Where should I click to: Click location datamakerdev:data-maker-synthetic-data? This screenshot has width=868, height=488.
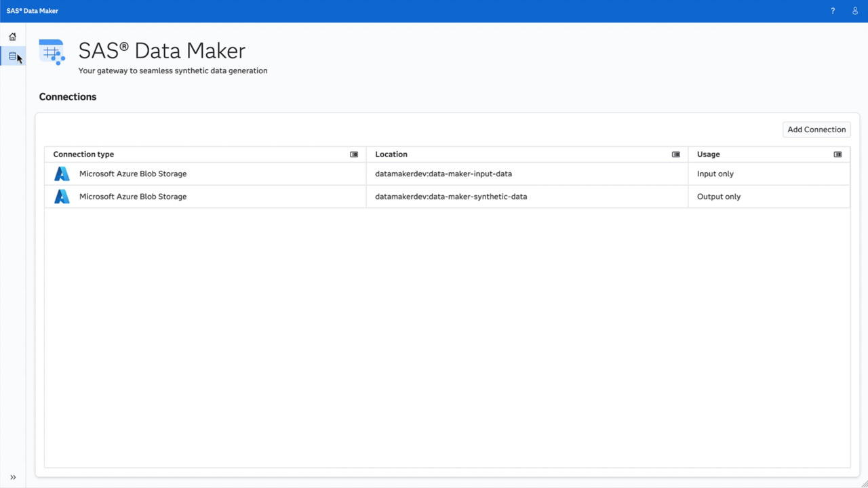[x=451, y=197]
